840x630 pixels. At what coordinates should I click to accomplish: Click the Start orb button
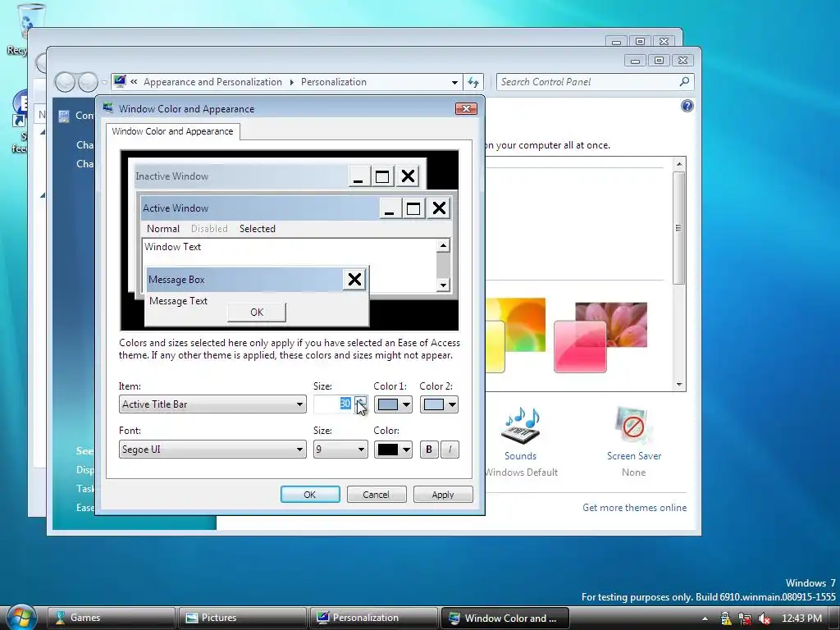[x=21, y=617]
